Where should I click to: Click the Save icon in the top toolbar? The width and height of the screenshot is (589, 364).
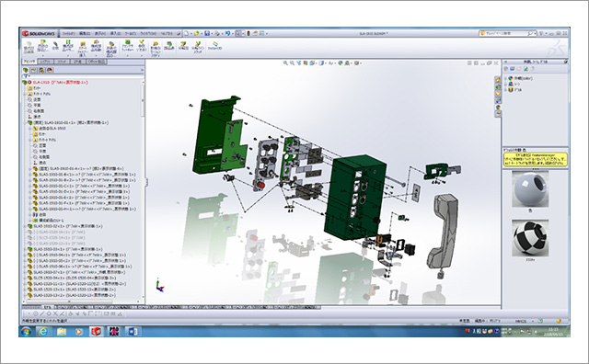pyautogui.click(x=207, y=33)
